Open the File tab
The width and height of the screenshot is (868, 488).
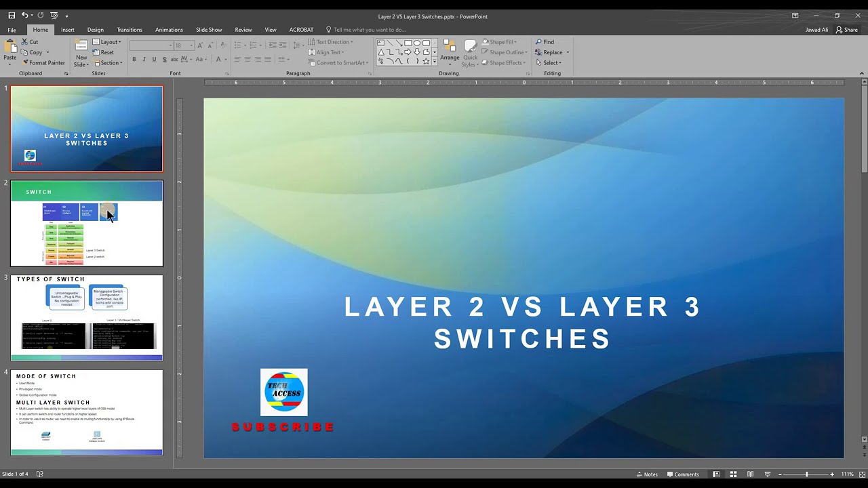click(x=12, y=30)
